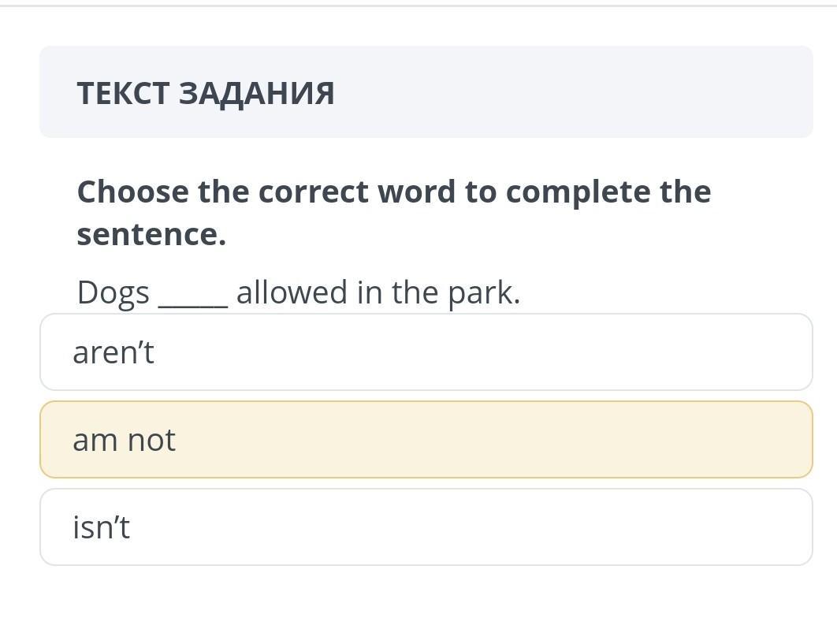Choose the highlighted "am not" answer
This screenshot has width=837, height=644.
tap(426, 440)
